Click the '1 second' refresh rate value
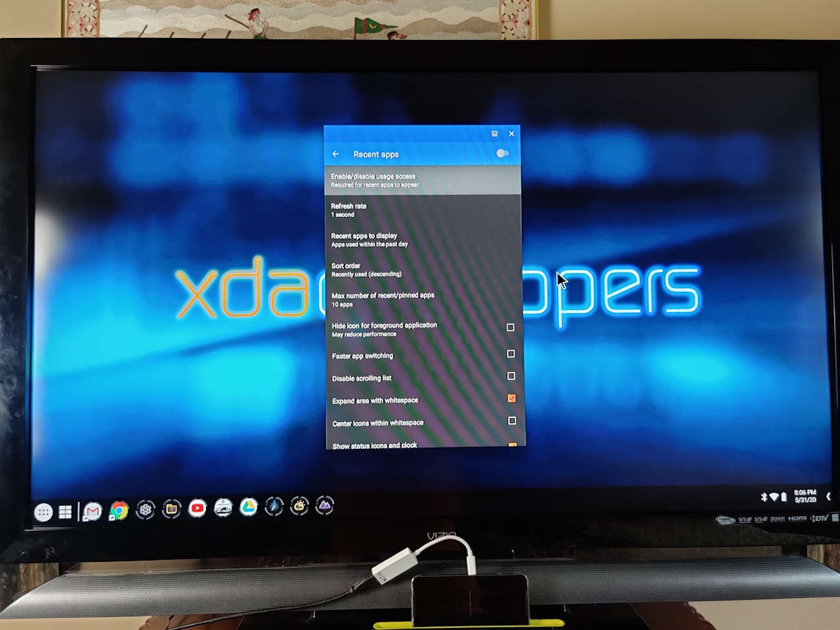This screenshot has height=630, width=840. click(x=343, y=215)
